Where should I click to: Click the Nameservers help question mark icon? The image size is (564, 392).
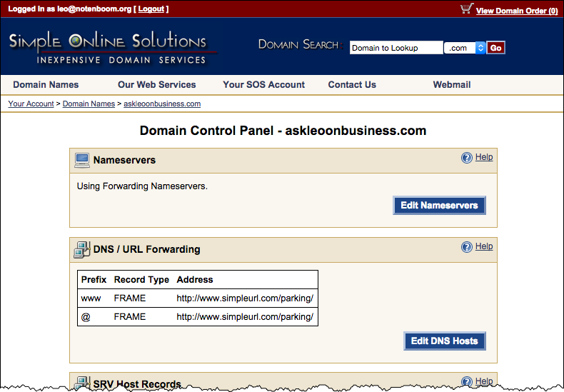[466, 158]
